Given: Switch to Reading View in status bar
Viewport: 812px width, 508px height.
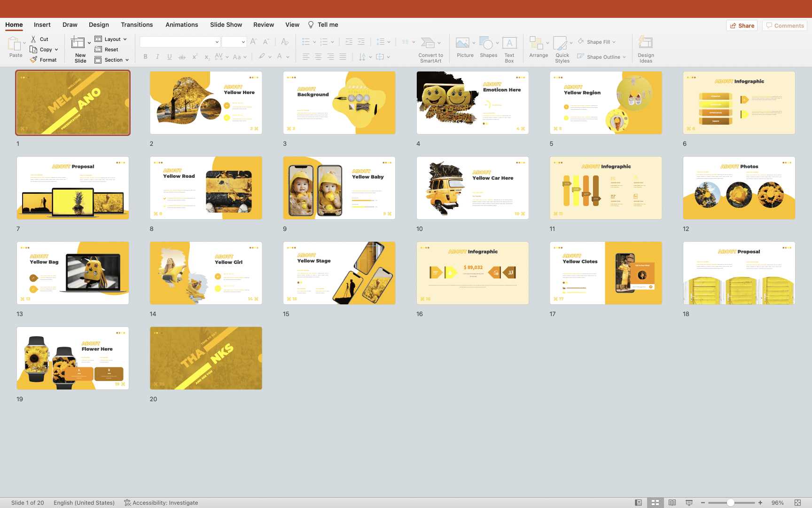Looking at the screenshot, I should tap(672, 503).
